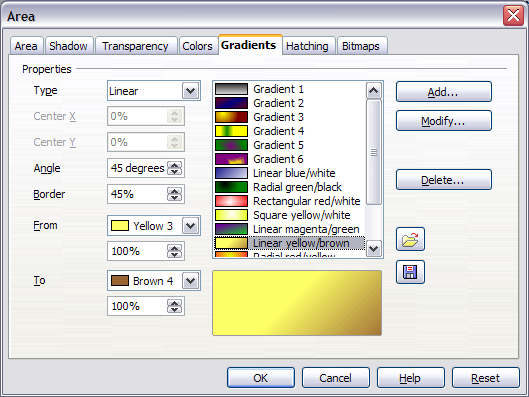Expand the To color Brown 4 dropdown
Screen dimensions: 529x397
point(190,281)
